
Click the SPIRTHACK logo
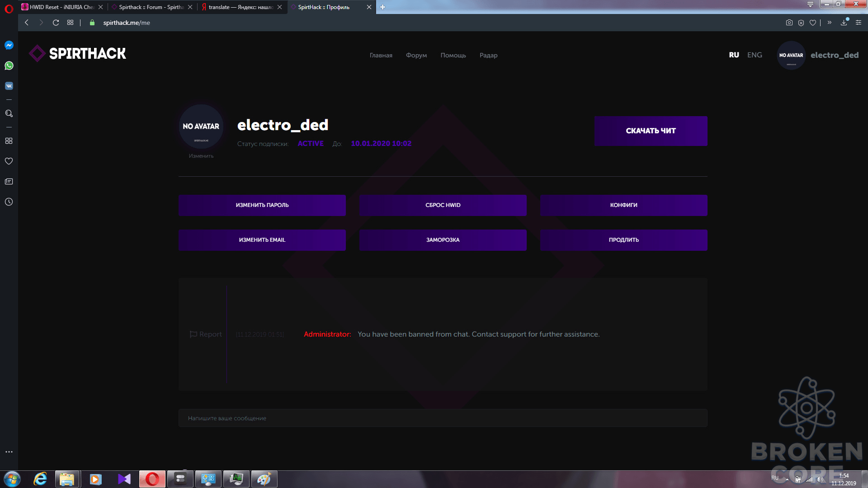coord(78,53)
